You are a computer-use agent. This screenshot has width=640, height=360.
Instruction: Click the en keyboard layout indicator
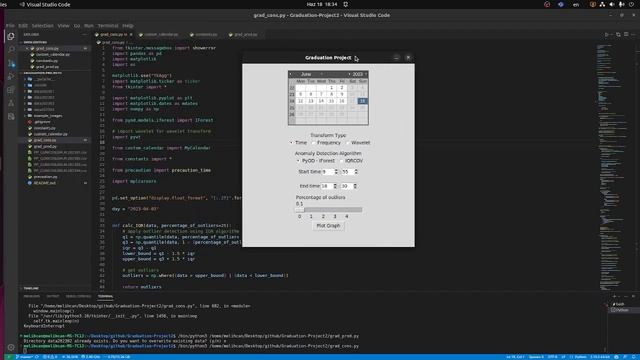click(576, 4)
